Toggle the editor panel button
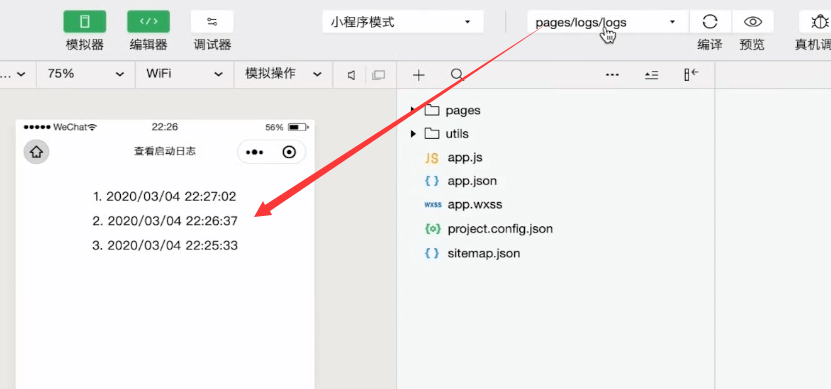The width and height of the screenshot is (831, 389). pos(148,22)
